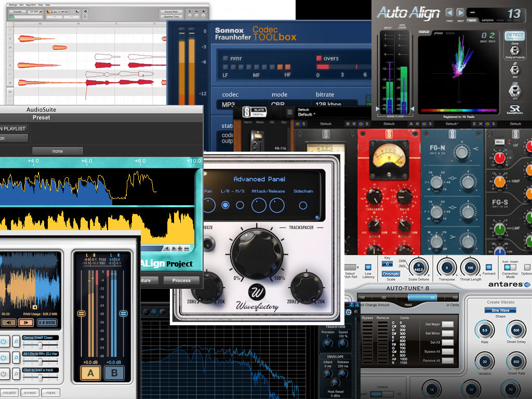Click the overs red indicator in Sonnox
Image resolution: width=532 pixels, height=399 pixels.
[319, 58]
